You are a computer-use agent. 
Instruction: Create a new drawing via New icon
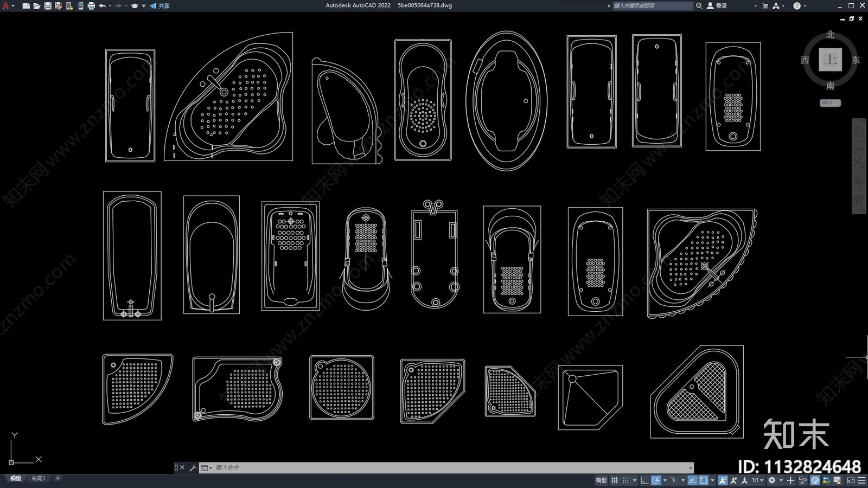point(26,5)
